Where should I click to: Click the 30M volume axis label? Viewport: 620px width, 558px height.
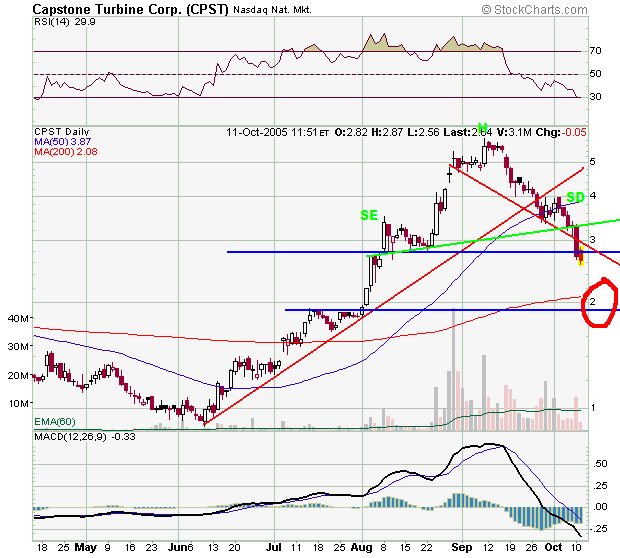pyautogui.click(x=18, y=346)
